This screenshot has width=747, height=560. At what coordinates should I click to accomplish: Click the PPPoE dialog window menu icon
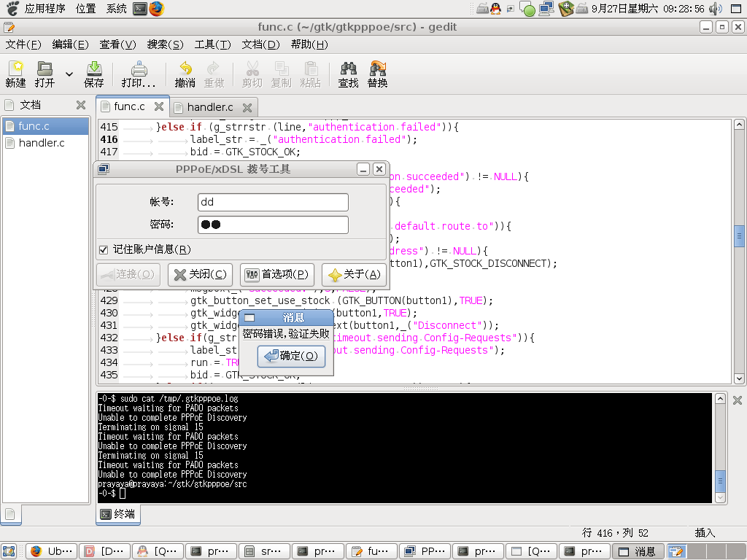104,169
